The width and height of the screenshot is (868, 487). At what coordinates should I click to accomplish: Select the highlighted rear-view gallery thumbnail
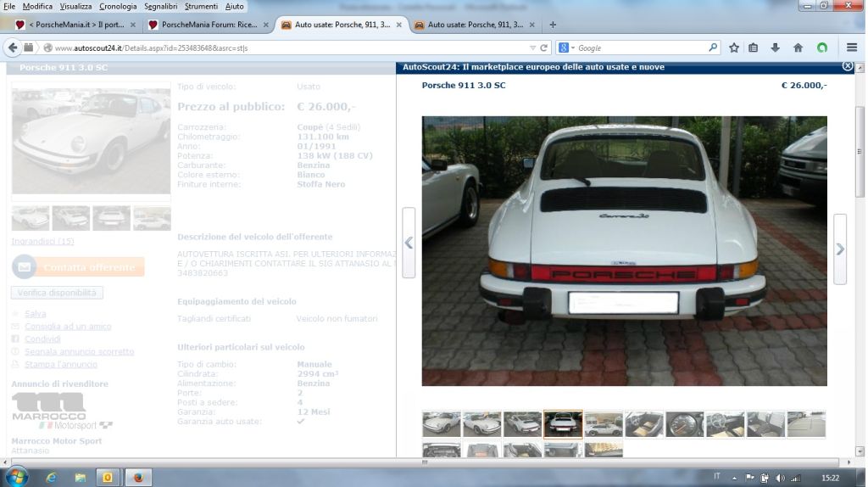coord(563,424)
